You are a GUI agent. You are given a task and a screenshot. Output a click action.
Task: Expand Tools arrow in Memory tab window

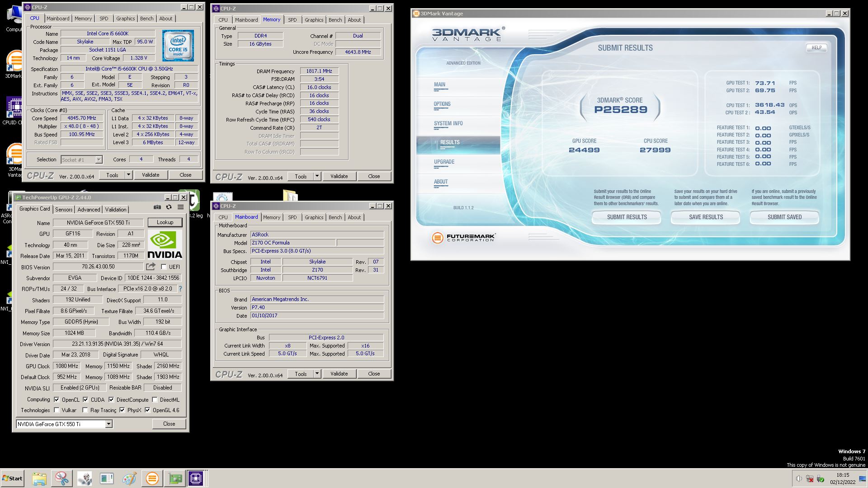(x=317, y=176)
